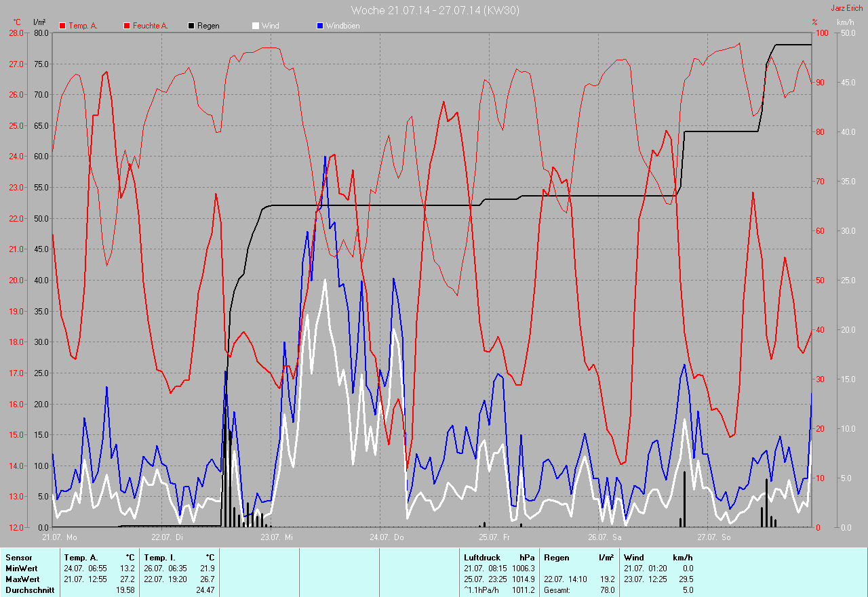Click the Temp. A. minimum value '13.2'
Viewport: 868px width, 597px height.
point(127,569)
